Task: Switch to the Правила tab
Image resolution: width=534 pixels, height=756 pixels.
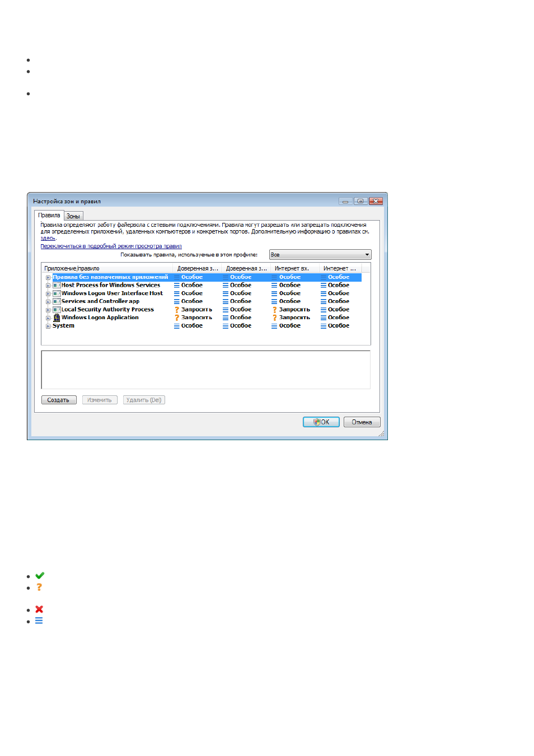Action: [x=49, y=216]
